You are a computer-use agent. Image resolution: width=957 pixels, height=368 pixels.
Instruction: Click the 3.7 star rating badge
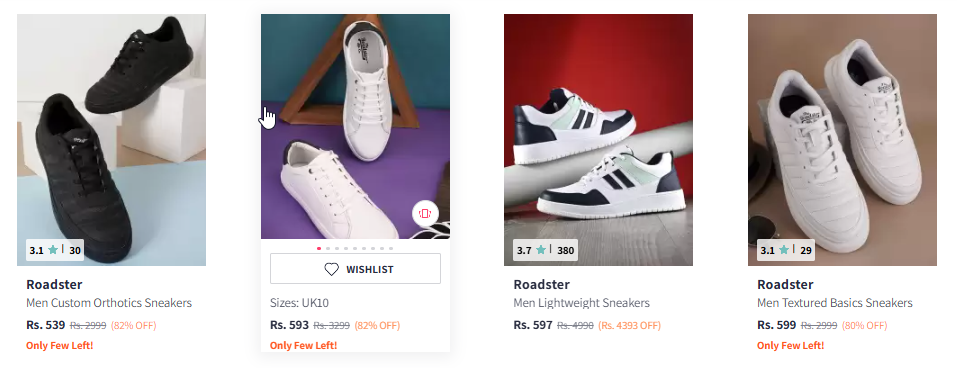544,250
